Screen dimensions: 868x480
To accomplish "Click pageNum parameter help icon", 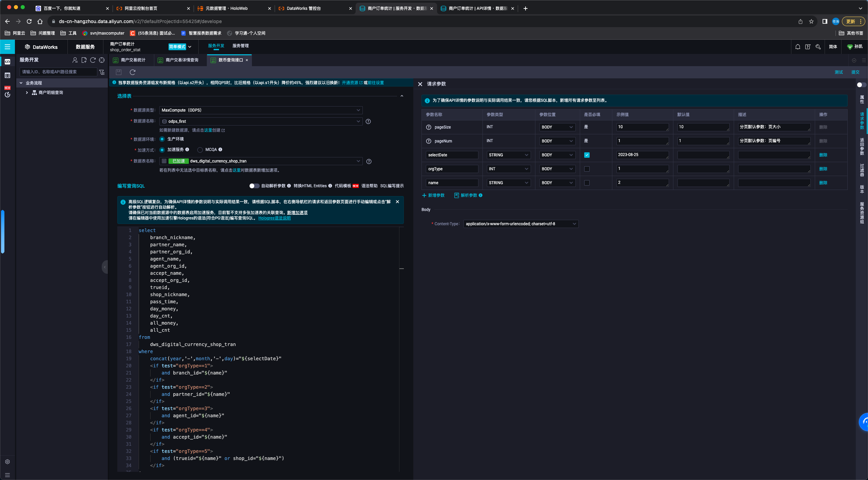I will click(429, 141).
